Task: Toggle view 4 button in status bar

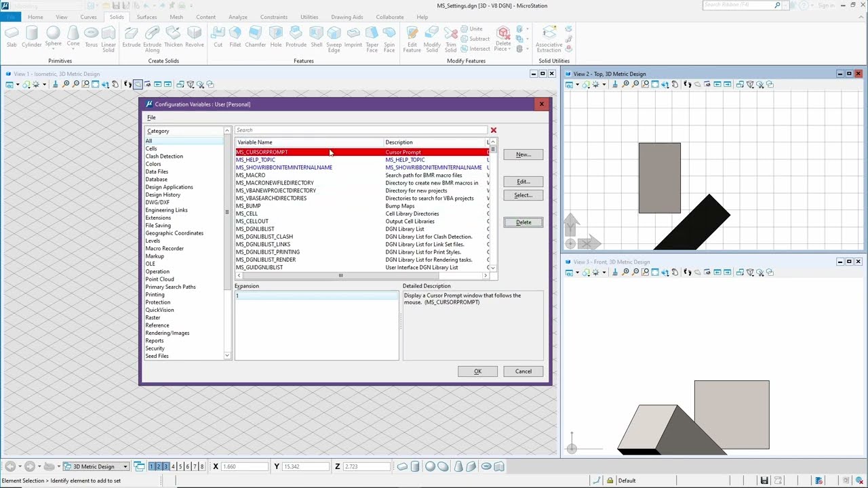Action: point(173,466)
